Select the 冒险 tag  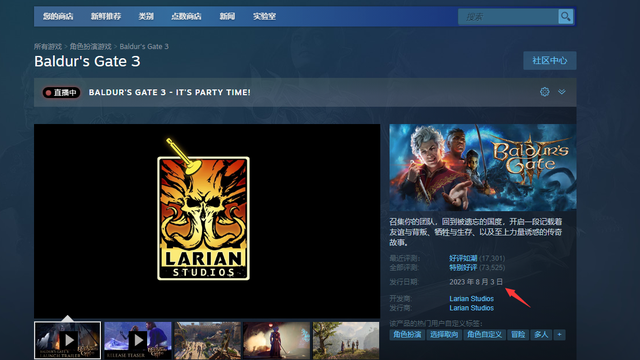click(x=518, y=335)
